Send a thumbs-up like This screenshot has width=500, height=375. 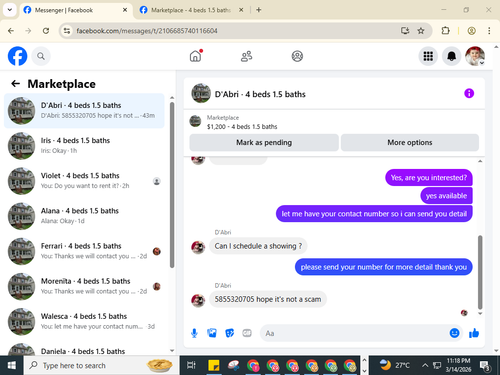click(474, 333)
